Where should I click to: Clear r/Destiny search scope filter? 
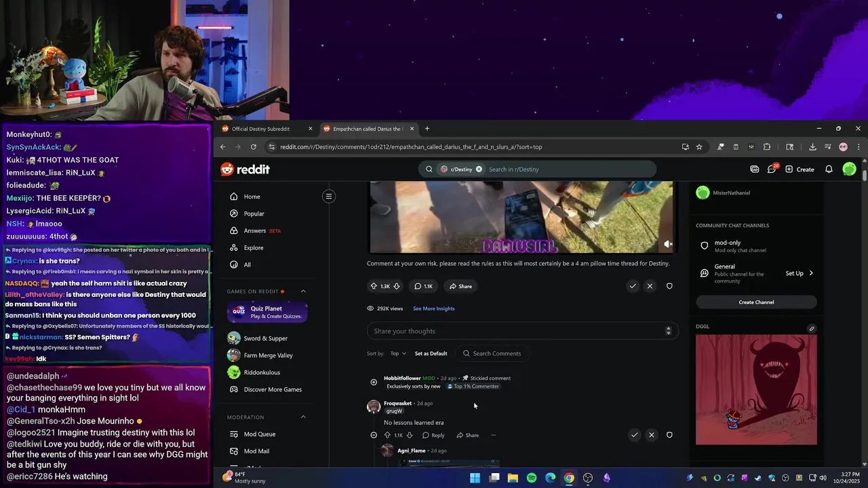tap(479, 169)
